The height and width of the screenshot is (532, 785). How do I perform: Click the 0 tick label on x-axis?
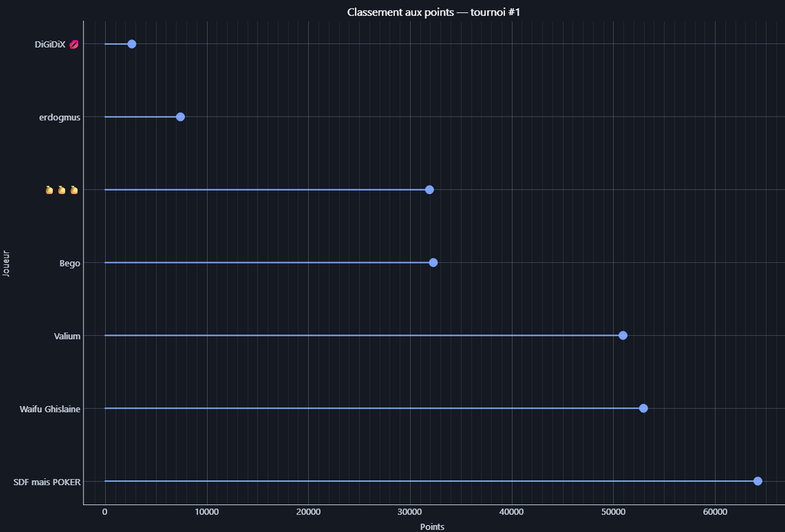pyautogui.click(x=105, y=512)
